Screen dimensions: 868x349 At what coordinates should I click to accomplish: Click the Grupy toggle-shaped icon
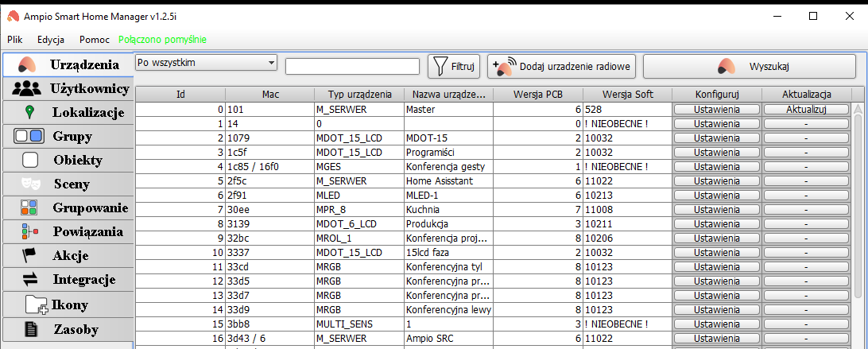coord(29,136)
